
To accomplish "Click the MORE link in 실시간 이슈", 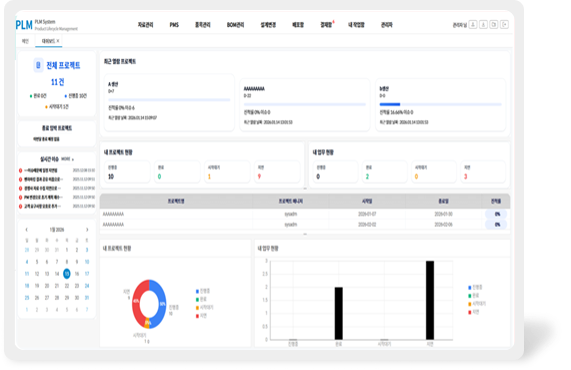I will click(x=67, y=159).
